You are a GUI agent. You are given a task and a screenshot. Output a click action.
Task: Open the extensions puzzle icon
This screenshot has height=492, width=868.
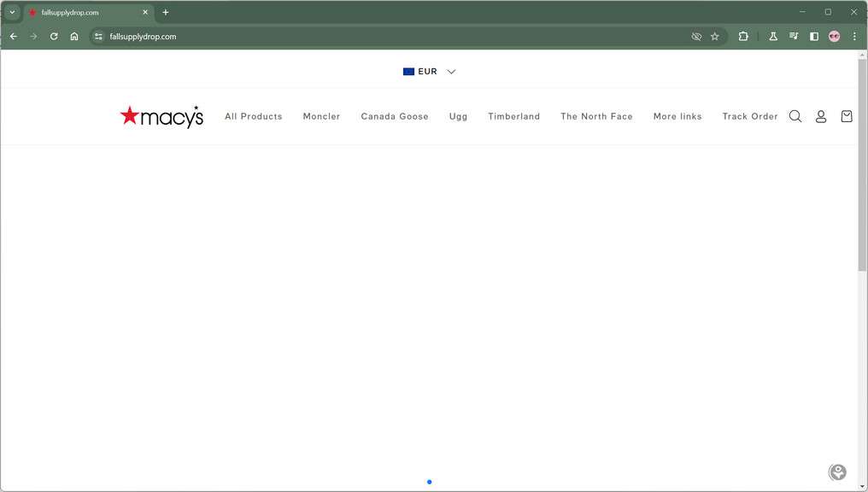pyautogui.click(x=743, y=37)
